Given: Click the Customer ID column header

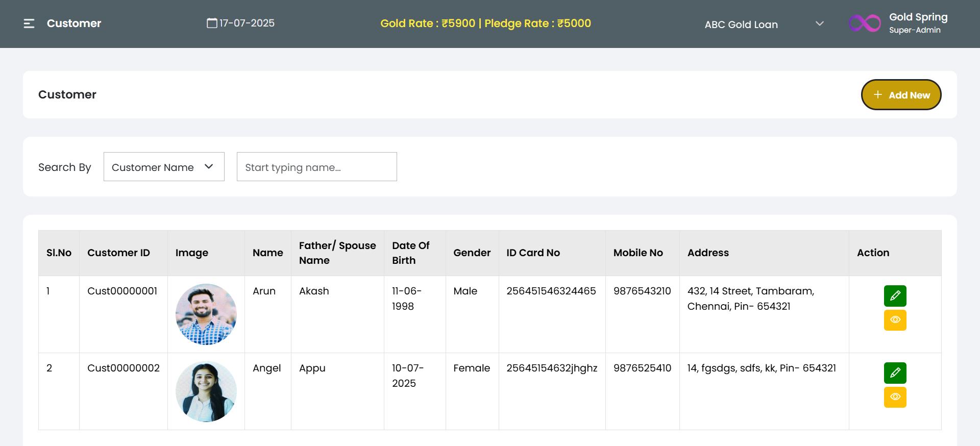Looking at the screenshot, I should (x=124, y=253).
